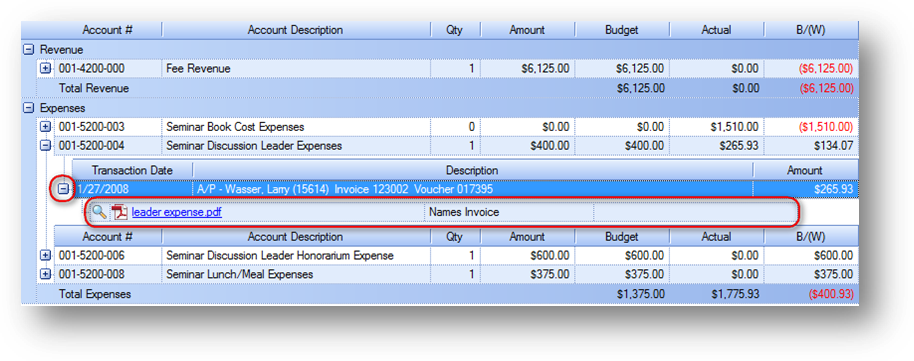Image resolution: width=914 pixels, height=361 pixels.
Task: Expand account 001-4200-000 Fee Revenue row
Action: (x=45, y=69)
